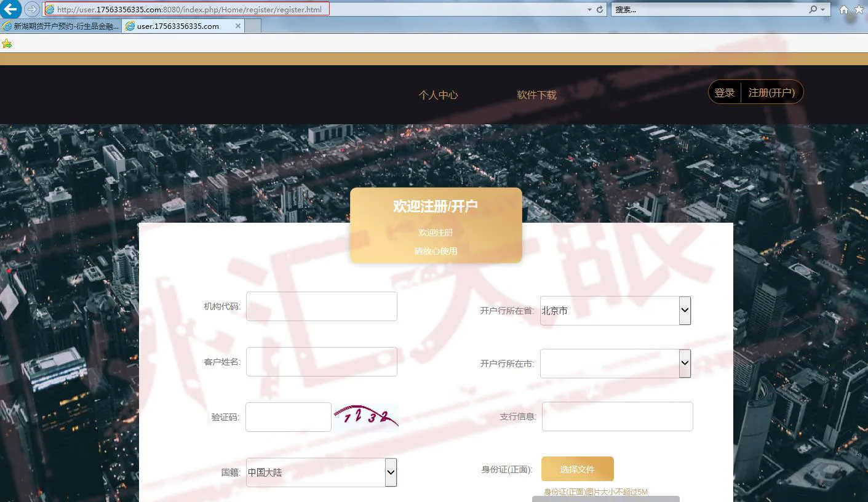This screenshot has width=868, height=502.
Task: Click the magnifier icon in the search box
Action: [813, 9]
